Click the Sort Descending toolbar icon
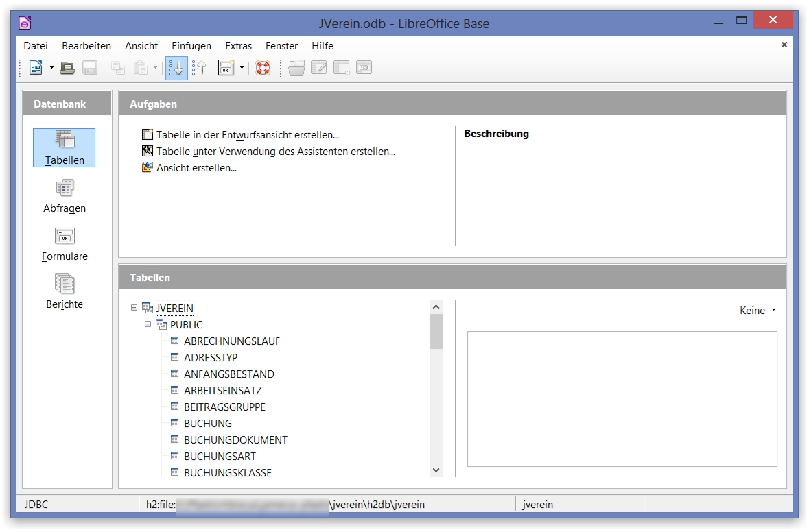 199,68
